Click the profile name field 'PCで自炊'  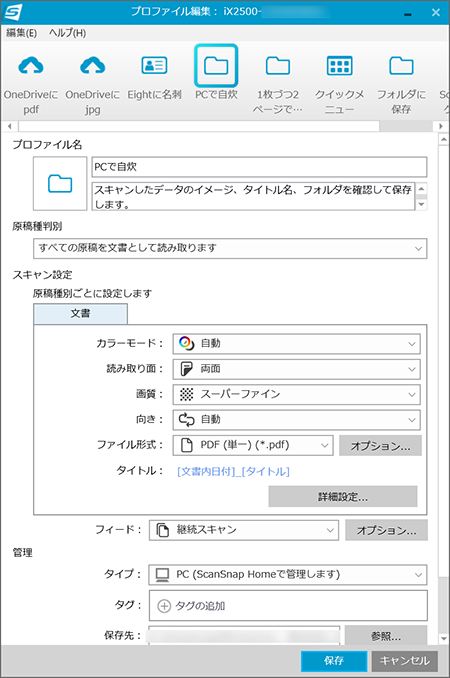(x=259, y=167)
